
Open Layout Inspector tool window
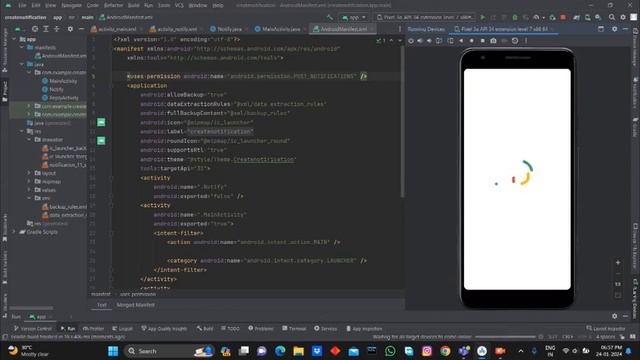coord(606,329)
